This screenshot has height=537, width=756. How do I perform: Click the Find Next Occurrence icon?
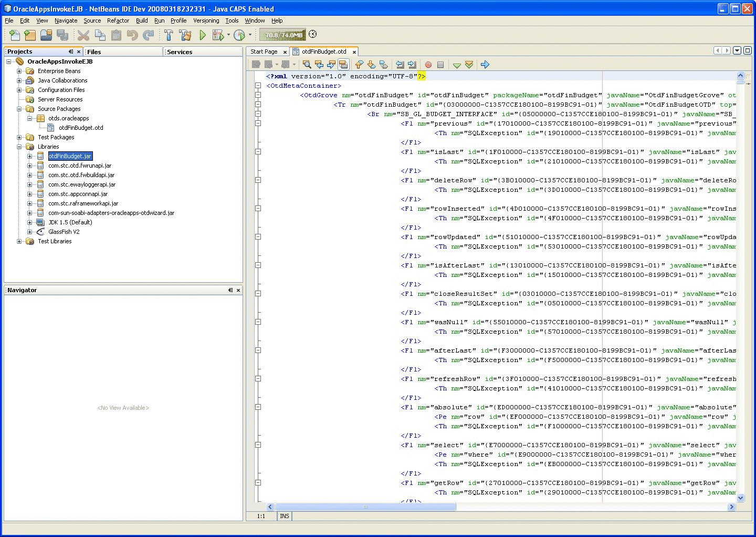pos(331,65)
